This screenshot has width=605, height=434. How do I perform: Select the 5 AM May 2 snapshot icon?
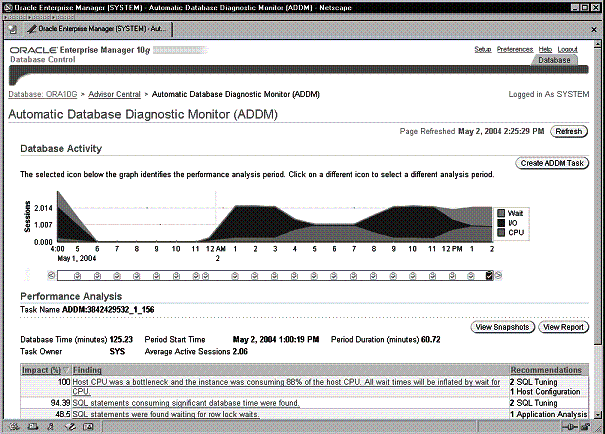[314, 276]
